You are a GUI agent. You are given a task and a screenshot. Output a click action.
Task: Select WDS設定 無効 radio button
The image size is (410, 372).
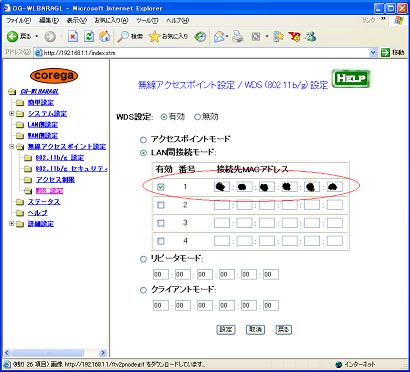[x=197, y=117]
